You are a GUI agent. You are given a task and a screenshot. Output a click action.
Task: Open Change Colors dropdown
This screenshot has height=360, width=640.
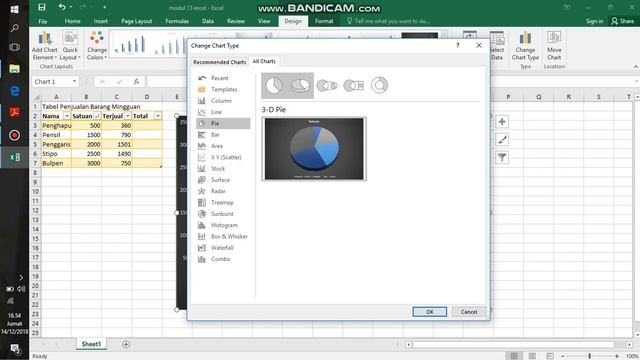(x=97, y=46)
